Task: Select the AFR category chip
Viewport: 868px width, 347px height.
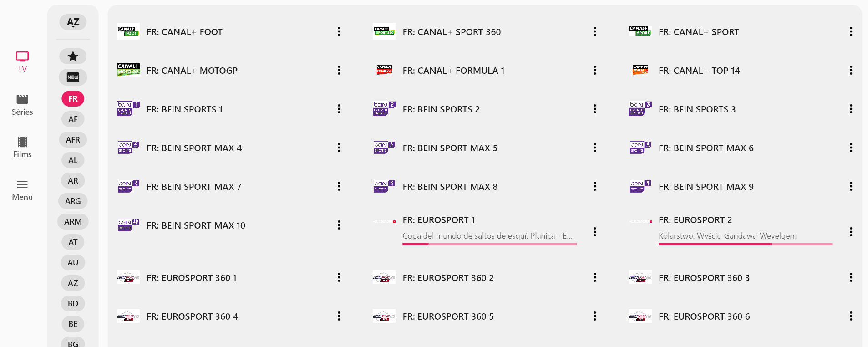Action: (x=73, y=140)
